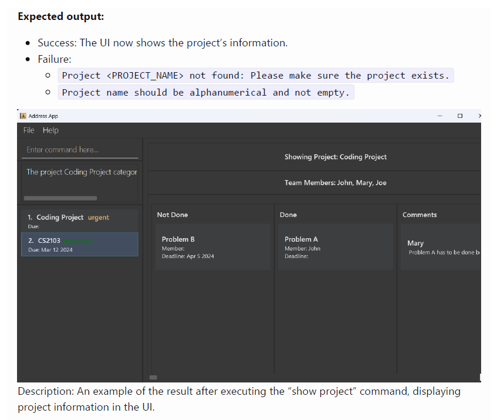
Task: Click the 'Comments' column header
Action: 420,215
